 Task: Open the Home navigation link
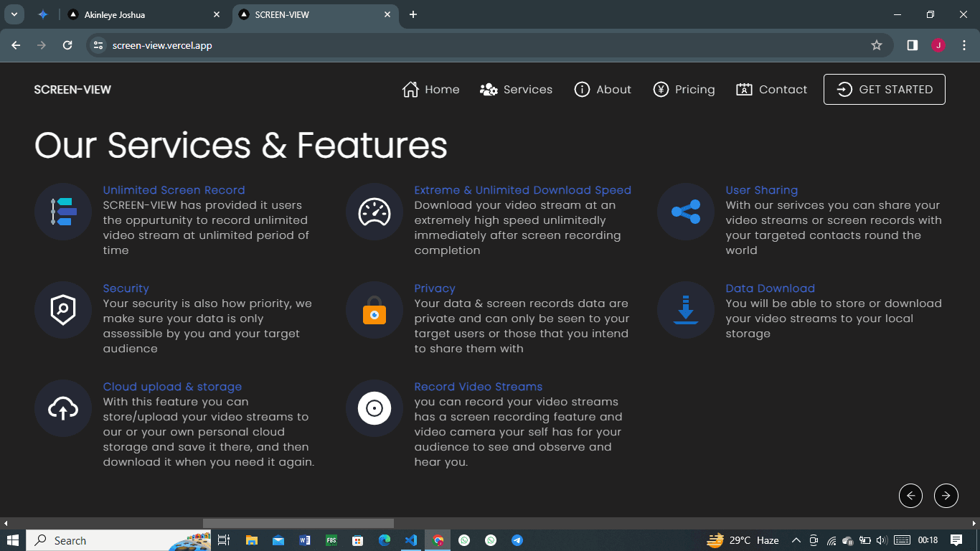pyautogui.click(x=430, y=90)
